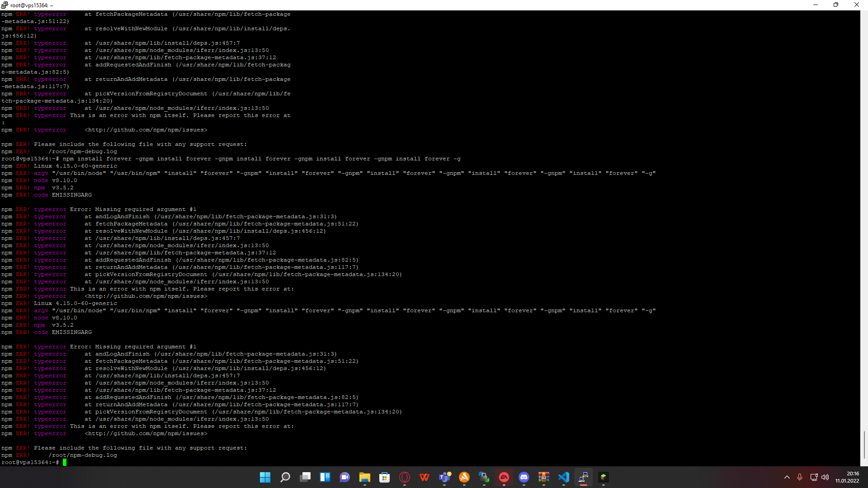Open Task View on taskbar
Image resolution: width=868 pixels, height=488 pixels.
[x=305, y=477]
